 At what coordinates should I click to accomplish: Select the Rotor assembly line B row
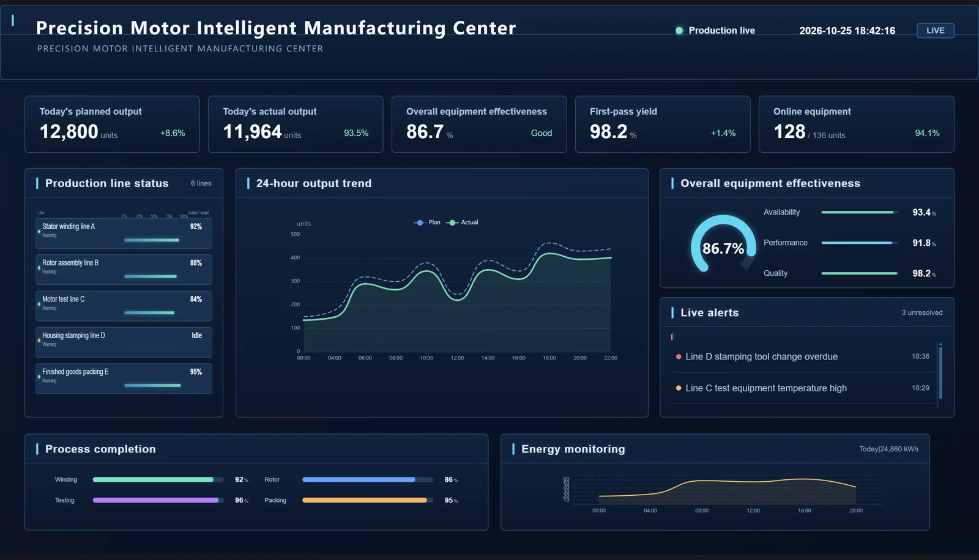(124, 270)
